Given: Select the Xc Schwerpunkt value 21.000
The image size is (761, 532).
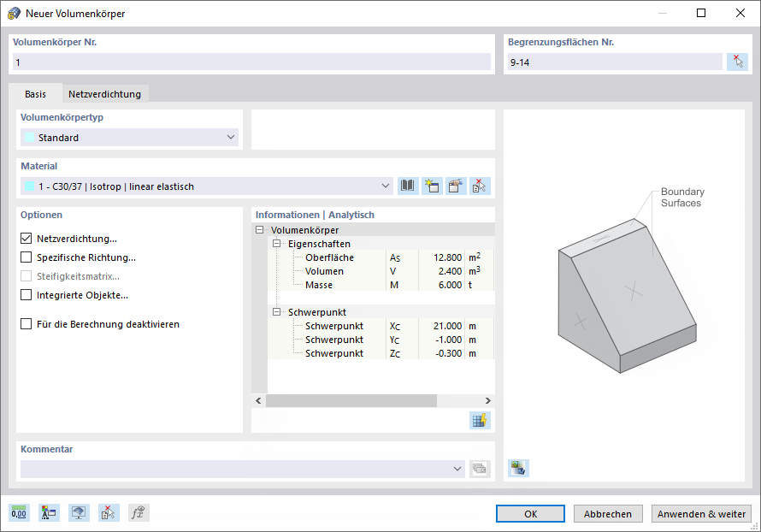Looking at the screenshot, I should coord(447,326).
